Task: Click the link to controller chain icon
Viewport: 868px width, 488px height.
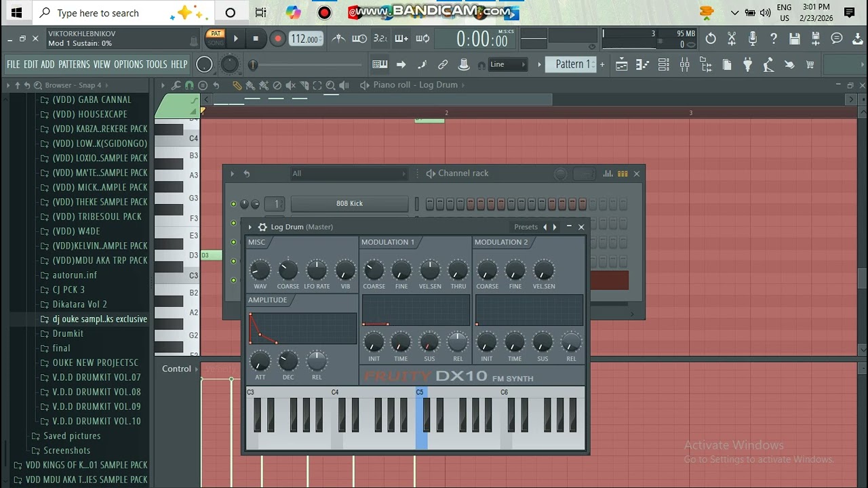Action: pos(443,64)
